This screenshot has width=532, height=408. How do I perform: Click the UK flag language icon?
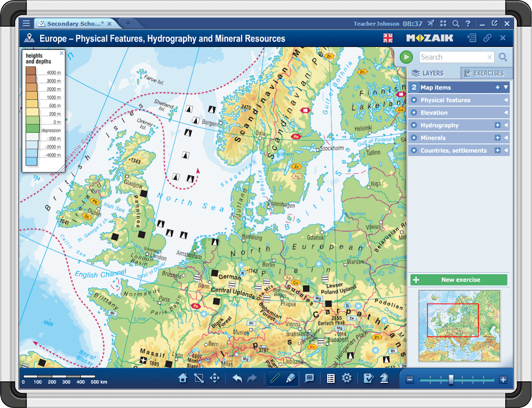(x=388, y=38)
